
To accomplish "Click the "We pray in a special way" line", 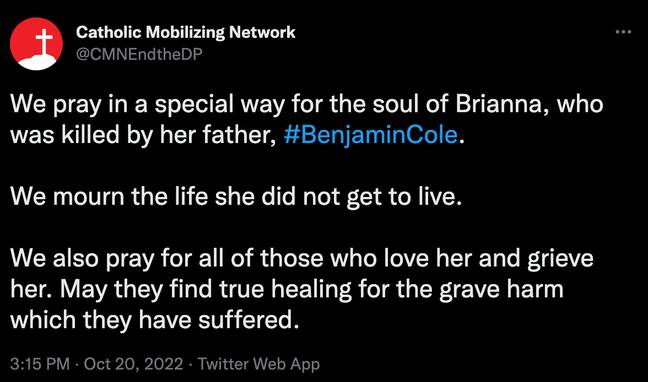I will point(306,105).
